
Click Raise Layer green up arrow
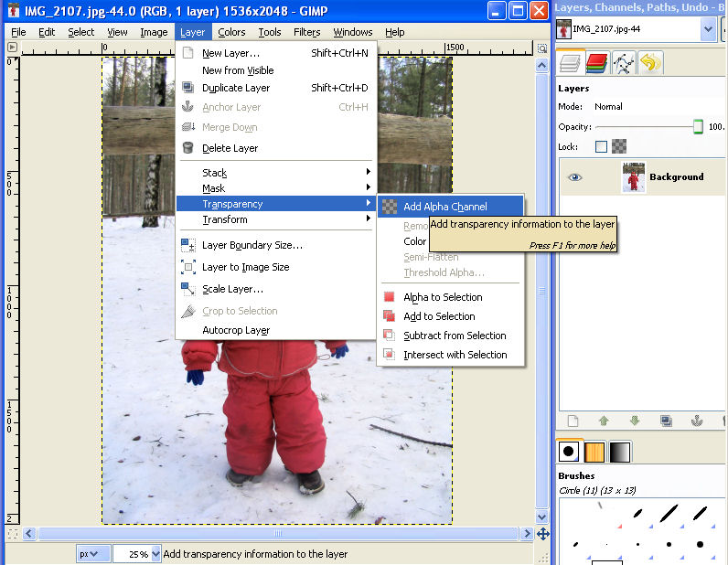[x=604, y=421]
